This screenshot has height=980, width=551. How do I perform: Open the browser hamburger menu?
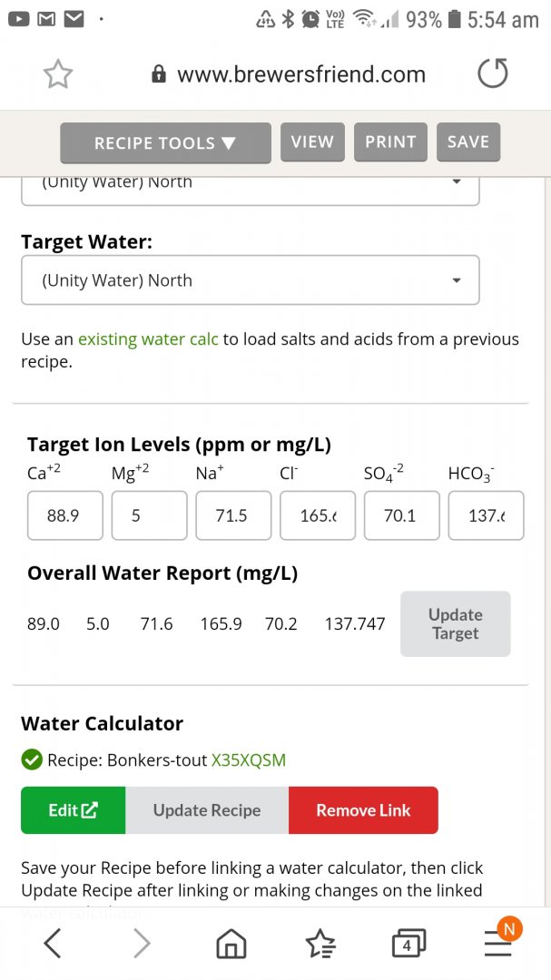pyautogui.click(x=497, y=944)
